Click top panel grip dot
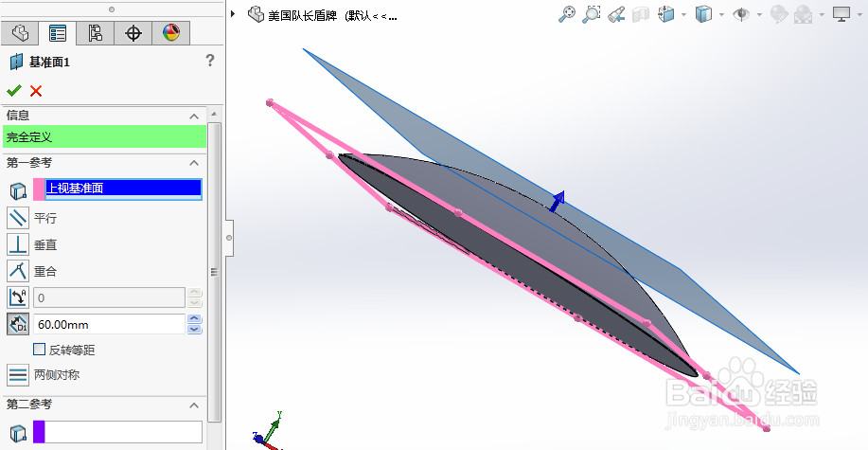This screenshot has width=868, height=450. pyautogui.click(x=112, y=9)
